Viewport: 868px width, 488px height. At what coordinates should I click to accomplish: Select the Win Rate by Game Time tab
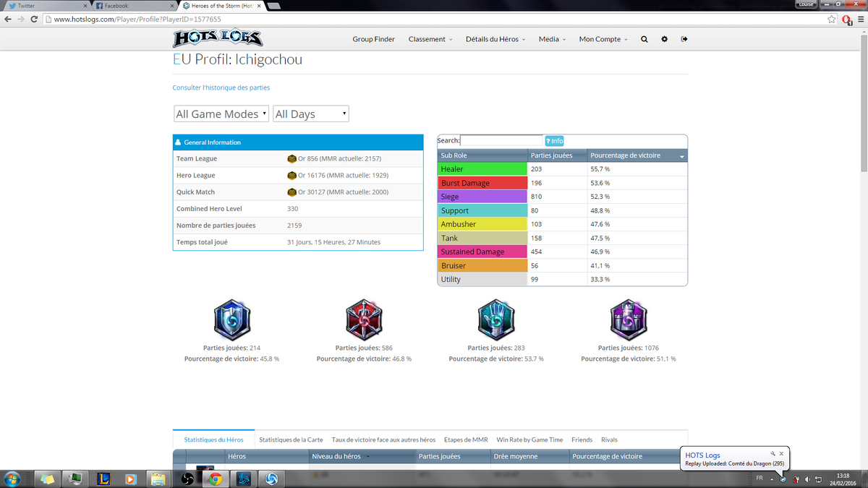[x=529, y=440]
